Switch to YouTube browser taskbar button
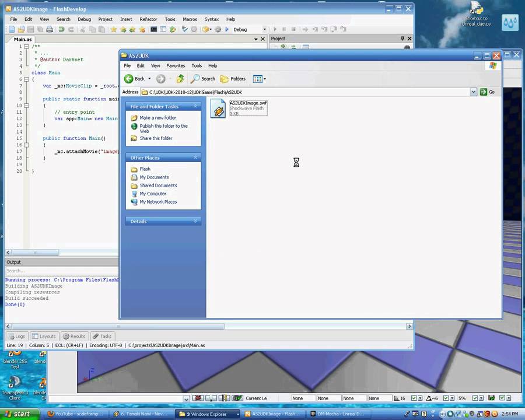This screenshot has height=420, width=525. [x=77, y=414]
